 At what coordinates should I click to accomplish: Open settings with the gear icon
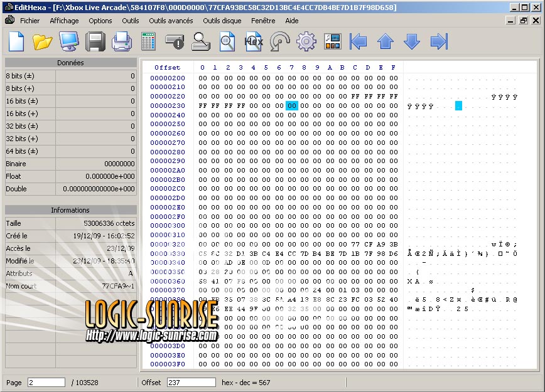(306, 41)
